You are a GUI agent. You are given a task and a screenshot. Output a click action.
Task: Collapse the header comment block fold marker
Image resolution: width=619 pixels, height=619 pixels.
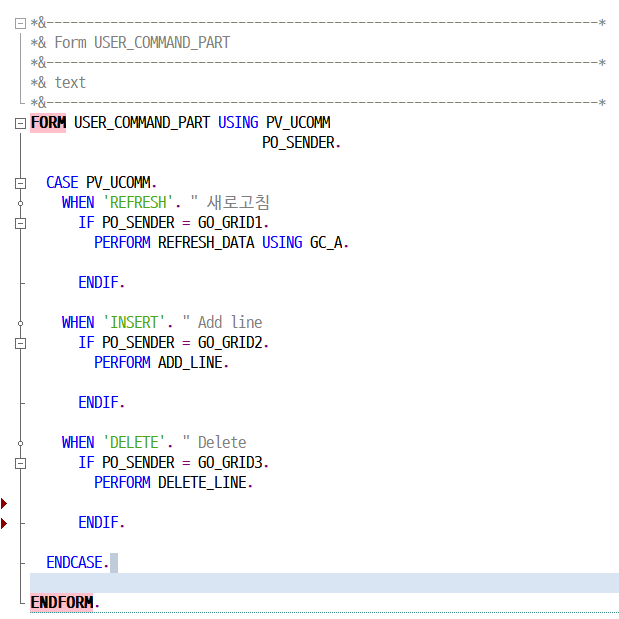20,23
